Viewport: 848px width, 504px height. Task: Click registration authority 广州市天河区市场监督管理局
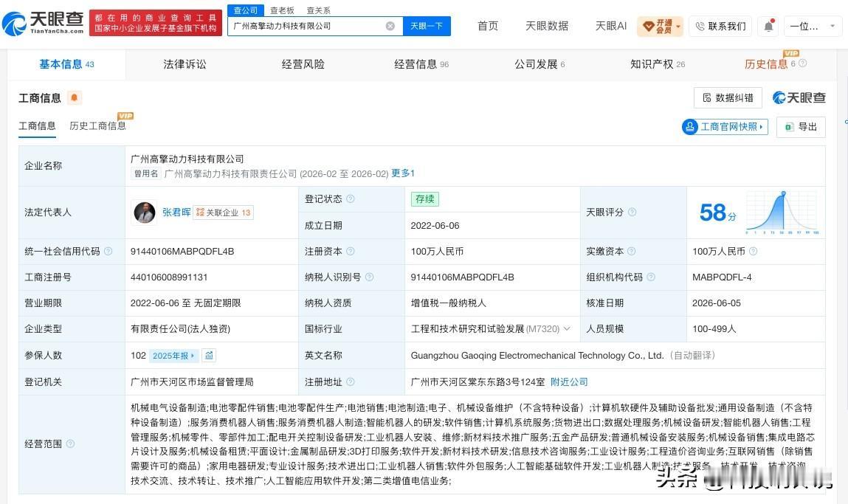[x=192, y=382]
